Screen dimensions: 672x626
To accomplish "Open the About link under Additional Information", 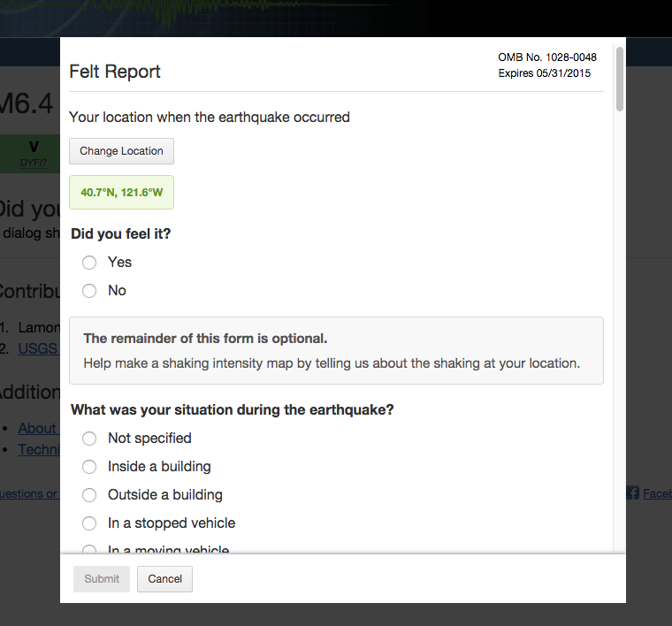I will 38,428.
